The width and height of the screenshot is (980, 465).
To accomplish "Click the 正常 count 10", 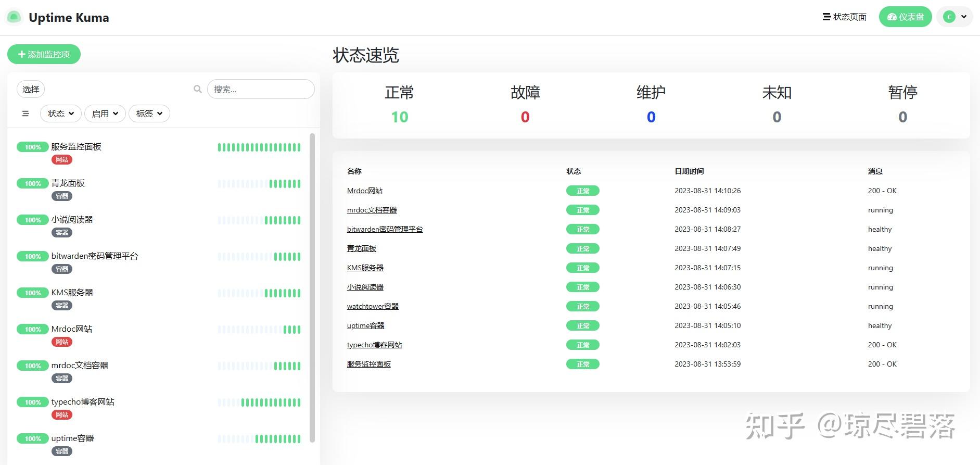I will coord(400,117).
